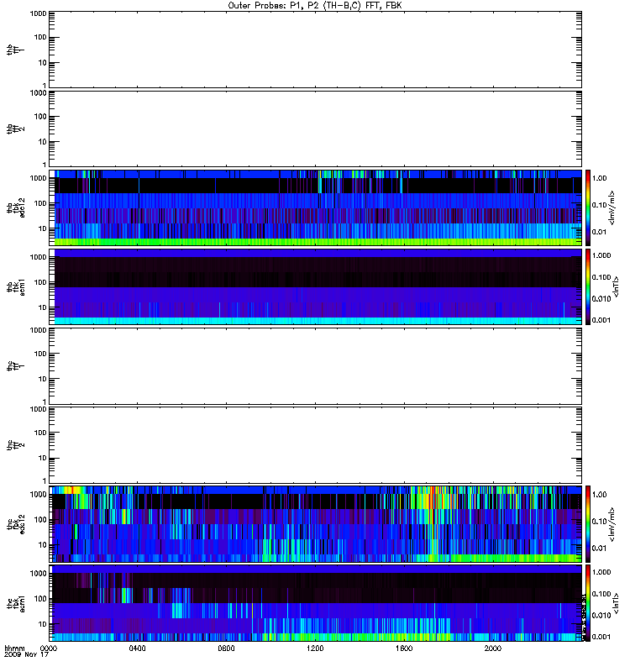Viewport: 630px width, 672px height.
Task: Click the 1000 tick label of thb fff 1
Action: [38, 13]
